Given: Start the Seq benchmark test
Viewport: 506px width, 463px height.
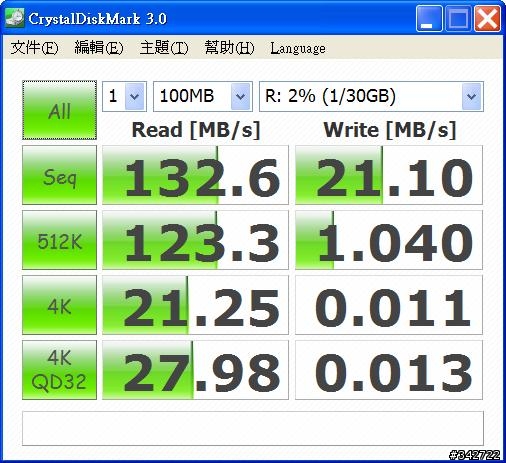Looking at the screenshot, I should point(59,175).
